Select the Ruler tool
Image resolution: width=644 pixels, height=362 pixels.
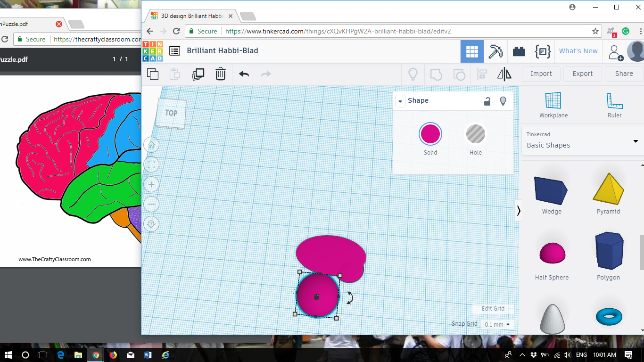tap(614, 105)
